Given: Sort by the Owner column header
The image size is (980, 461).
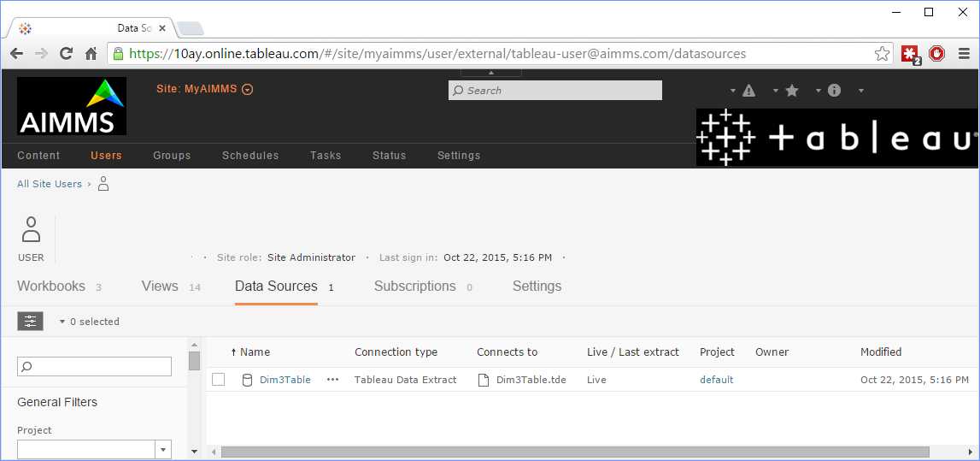Looking at the screenshot, I should (772, 352).
